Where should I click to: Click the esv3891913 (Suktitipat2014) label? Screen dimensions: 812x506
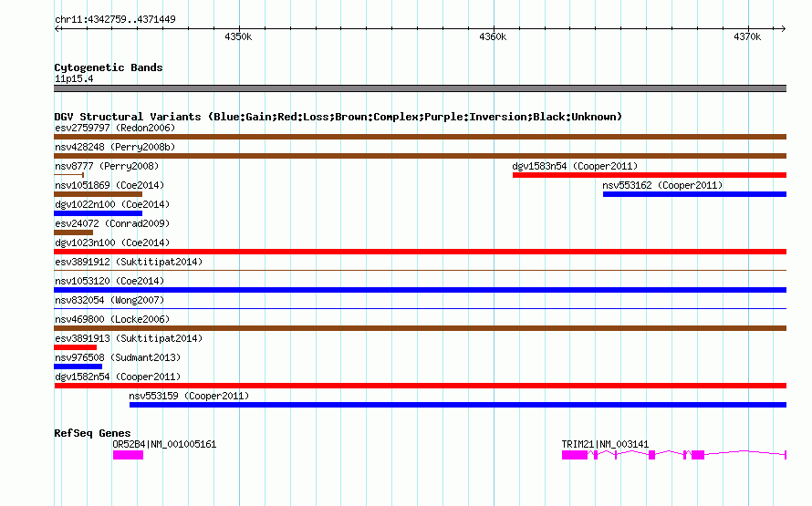click(129, 338)
